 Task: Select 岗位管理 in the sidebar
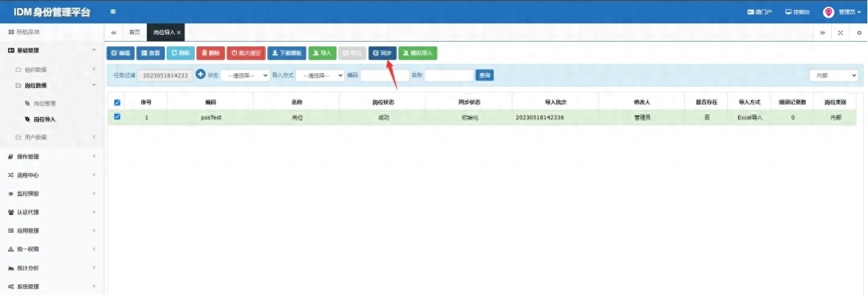[x=44, y=103]
